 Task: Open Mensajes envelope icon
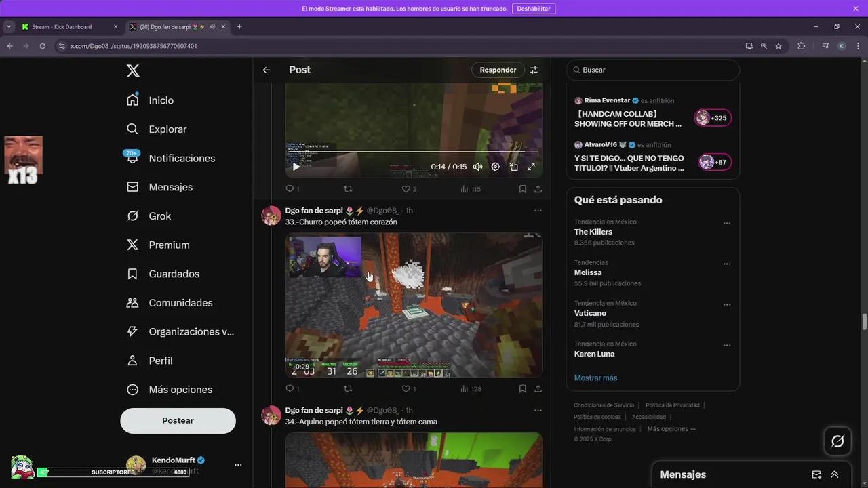pos(133,187)
